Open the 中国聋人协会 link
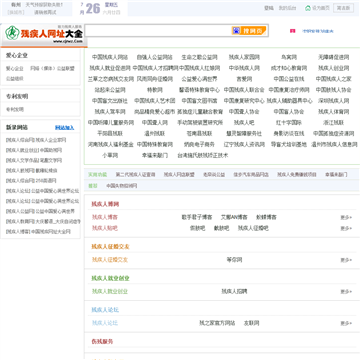The width and height of the screenshot is (360, 360). 244,112
